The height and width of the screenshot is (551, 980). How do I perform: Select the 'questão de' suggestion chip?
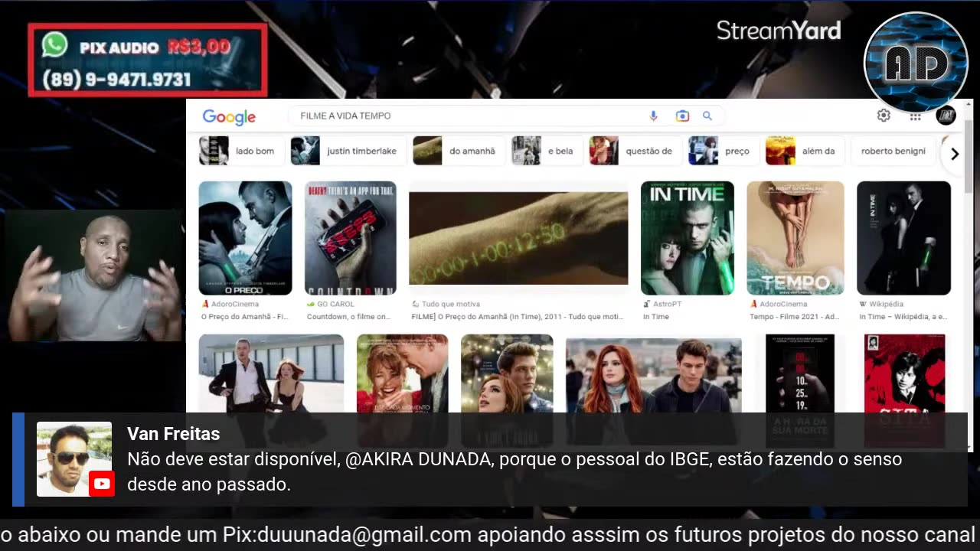(x=635, y=151)
